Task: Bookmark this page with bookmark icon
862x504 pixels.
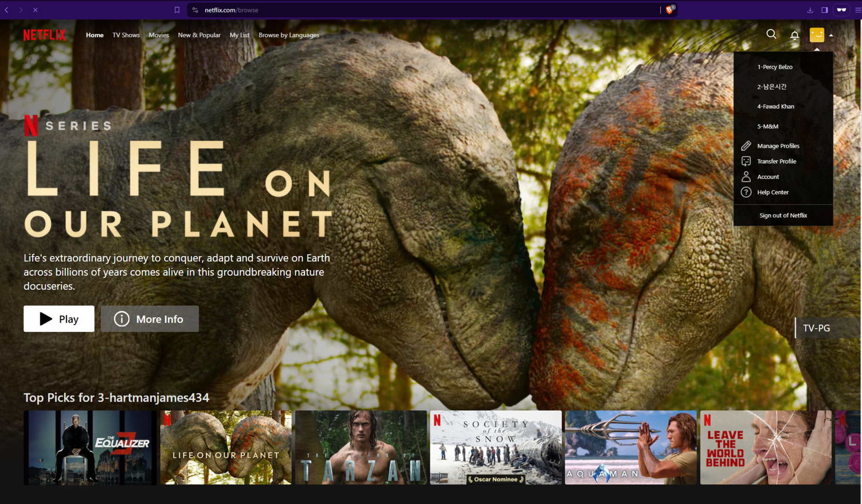Action: click(177, 10)
